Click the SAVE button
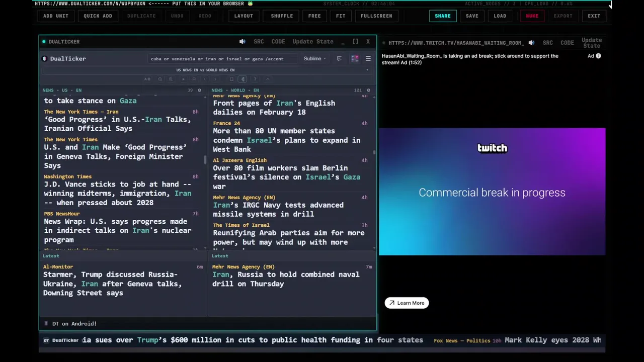644x362 pixels. click(x=472, y=16)
